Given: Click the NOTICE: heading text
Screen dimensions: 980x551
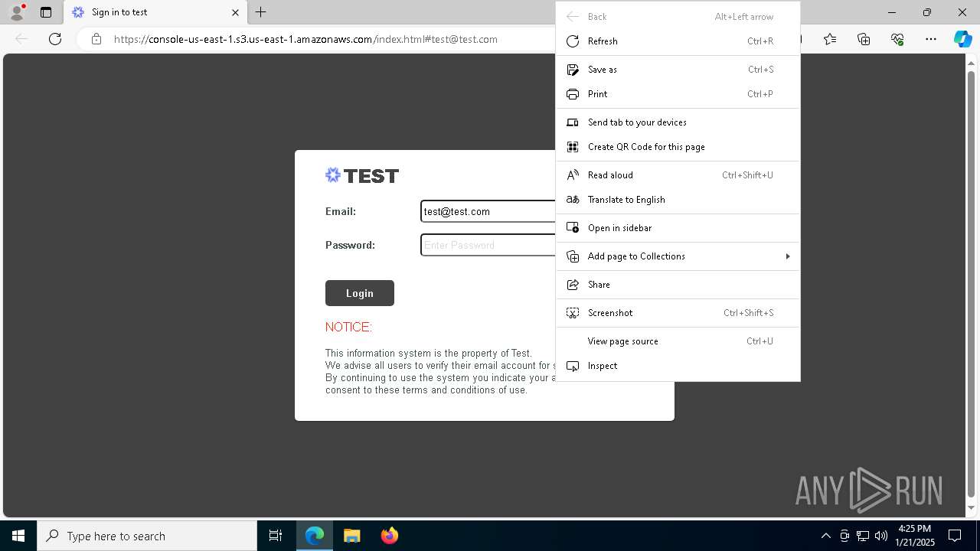Looking at the screenshot, I should tap(348, 327).
